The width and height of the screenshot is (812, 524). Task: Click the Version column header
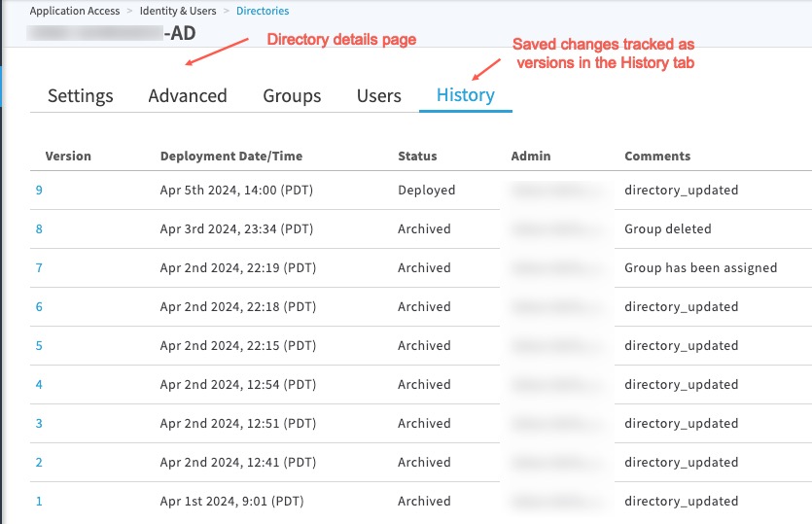pyautogui.click(x=68, y=156)
